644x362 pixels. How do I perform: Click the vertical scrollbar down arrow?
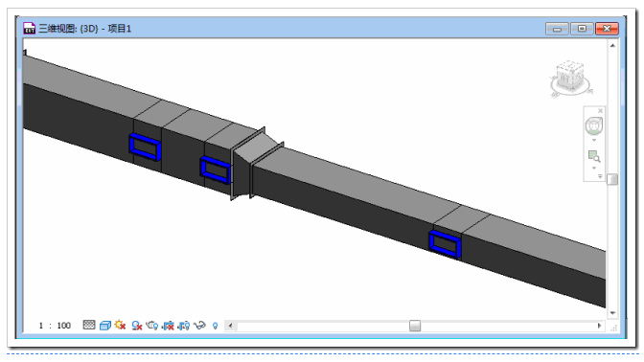(612, 313)
